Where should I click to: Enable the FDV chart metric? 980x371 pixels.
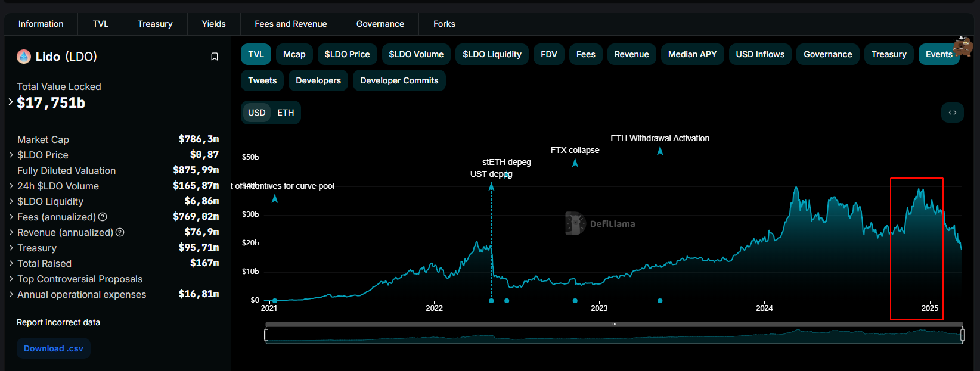coord(549,54)
